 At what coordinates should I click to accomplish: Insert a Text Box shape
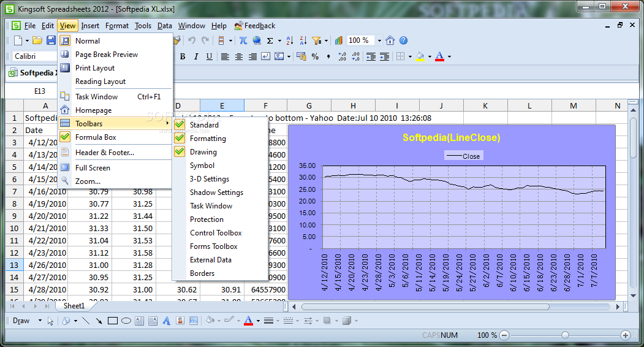(139, 321)
